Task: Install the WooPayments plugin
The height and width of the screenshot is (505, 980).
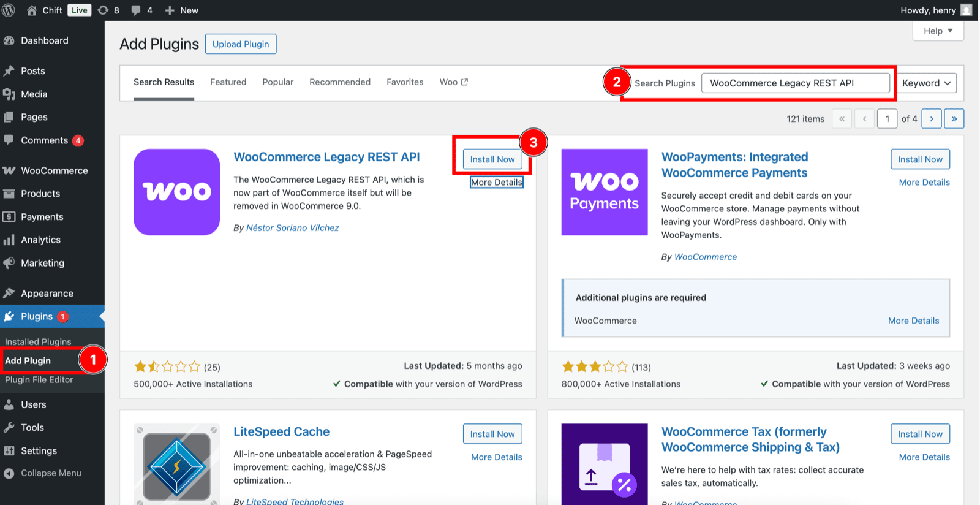Action: pos(921,159)
